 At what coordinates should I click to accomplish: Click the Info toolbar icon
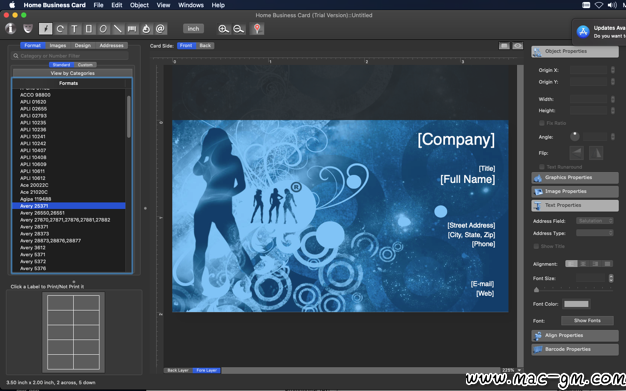pos(10,29)
